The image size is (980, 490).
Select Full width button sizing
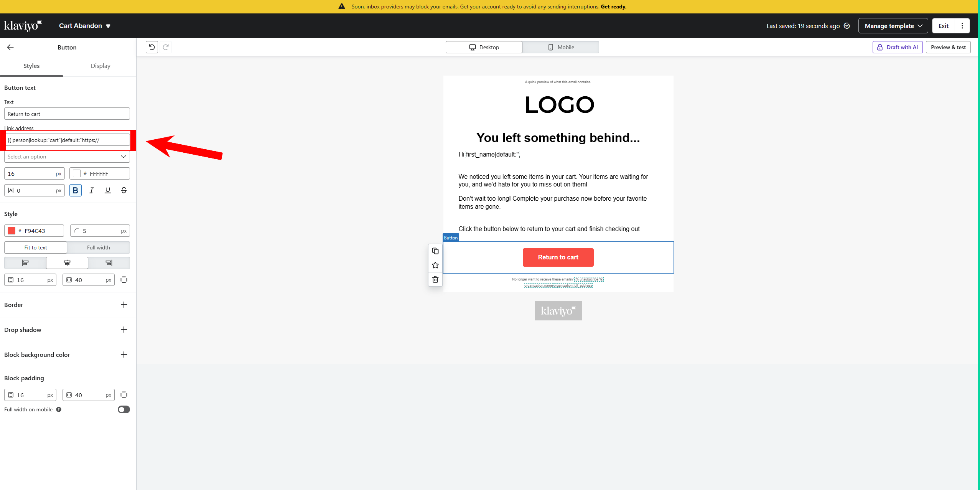pos(98,247)
